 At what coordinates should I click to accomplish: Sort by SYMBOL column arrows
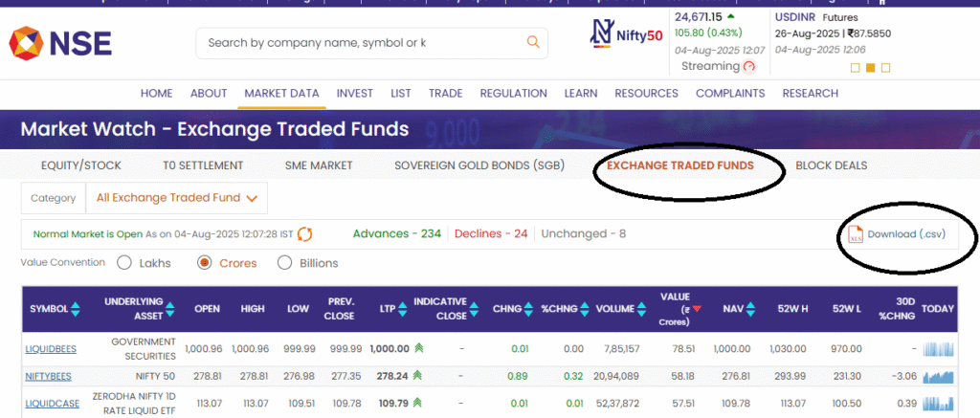76,309
